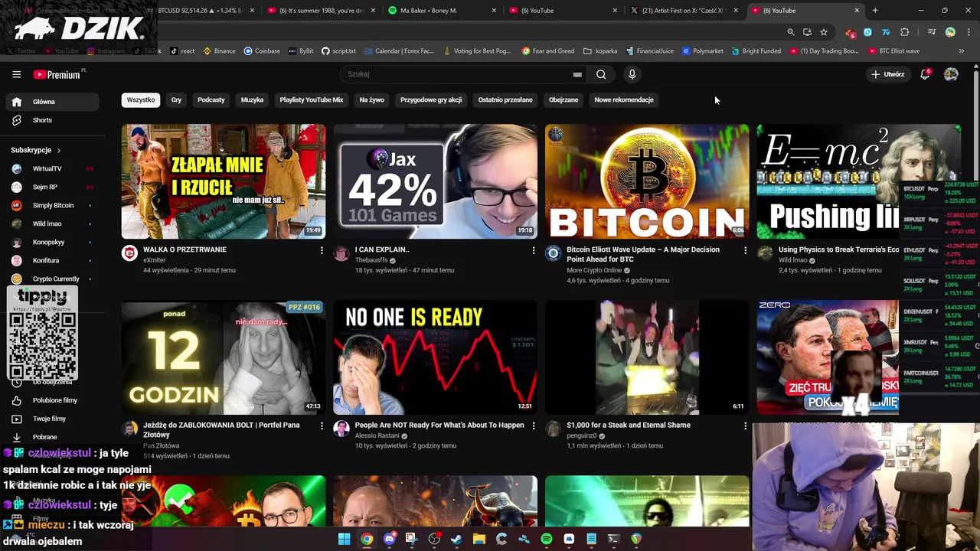Select the Nowe rekomendacje chip

click(624, 99)
